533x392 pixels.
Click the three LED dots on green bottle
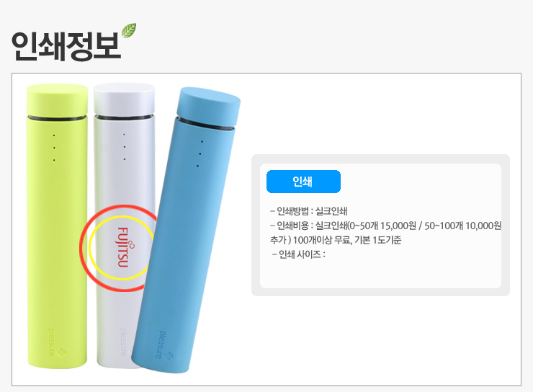tap(54, 148)
